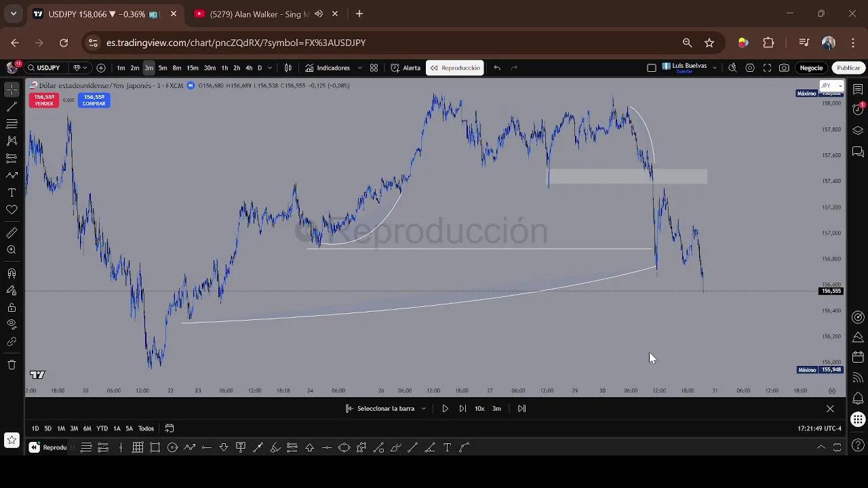Screen dimensions: 868x488
Task: Expand the diamond plan dropdown near symbol
Action: tap(80, 68)
